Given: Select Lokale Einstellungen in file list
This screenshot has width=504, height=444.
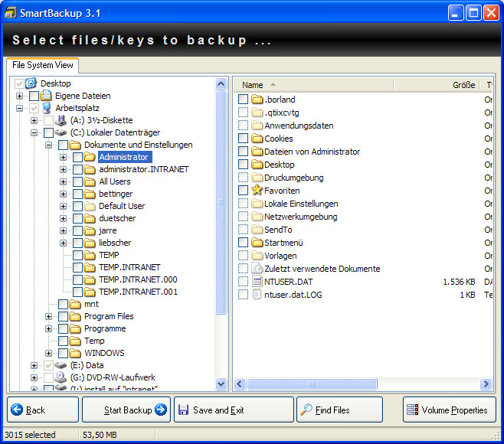Looking at the screenshot, I should [x=301, y=204].
